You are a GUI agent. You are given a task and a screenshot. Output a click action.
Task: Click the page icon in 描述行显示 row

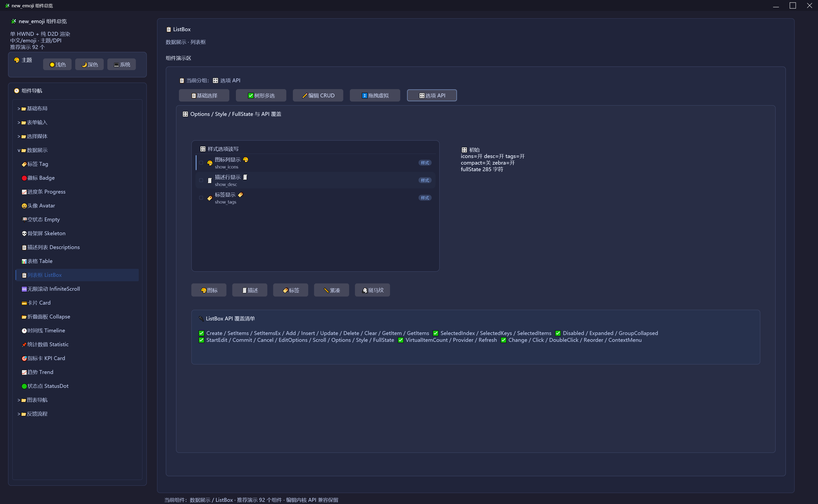pyautogui.click(x=210, y=180)
